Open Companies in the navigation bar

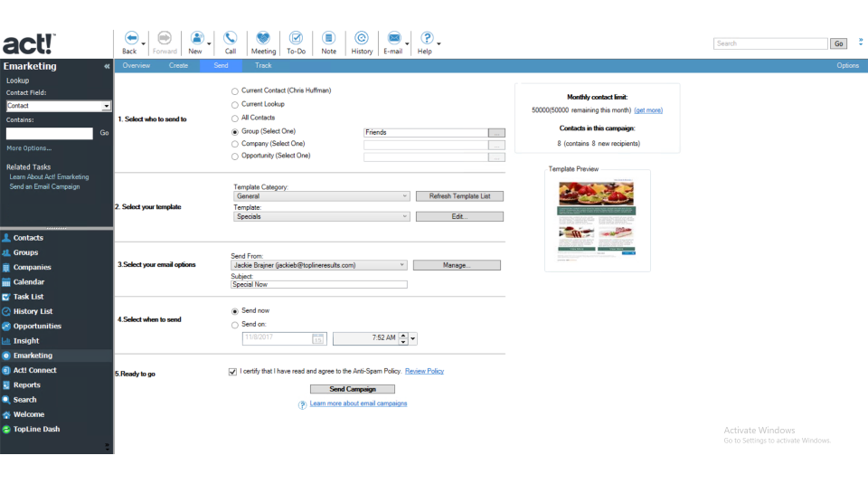pos(33,267)
